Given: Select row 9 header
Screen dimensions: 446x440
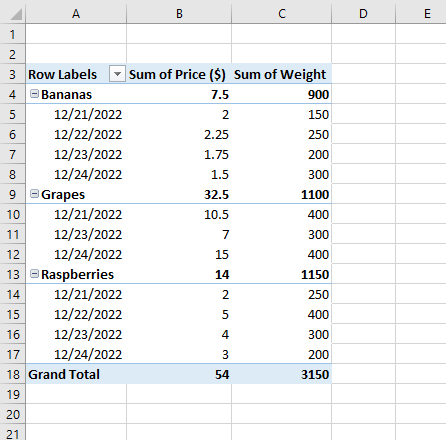Looking at the screenshot, I should (13, 194).
